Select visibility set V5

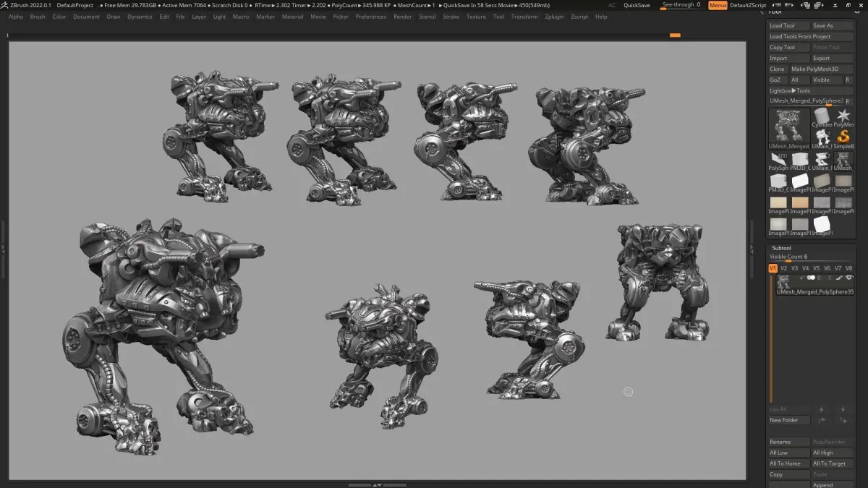(x=816, y=268)
